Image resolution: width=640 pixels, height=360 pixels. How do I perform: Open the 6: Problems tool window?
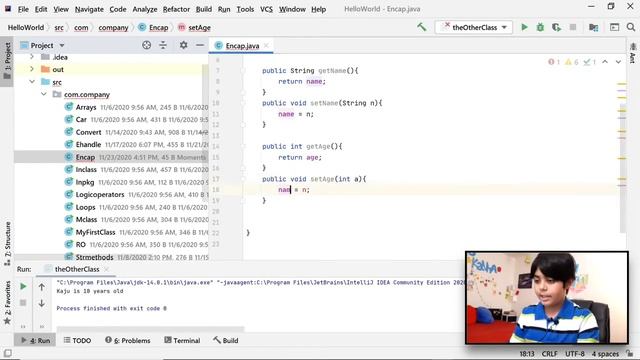coord(128,340)
